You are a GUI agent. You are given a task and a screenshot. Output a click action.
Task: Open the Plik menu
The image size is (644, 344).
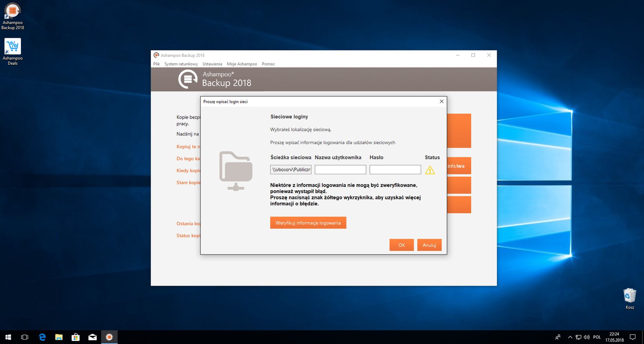tap(157, 64)
